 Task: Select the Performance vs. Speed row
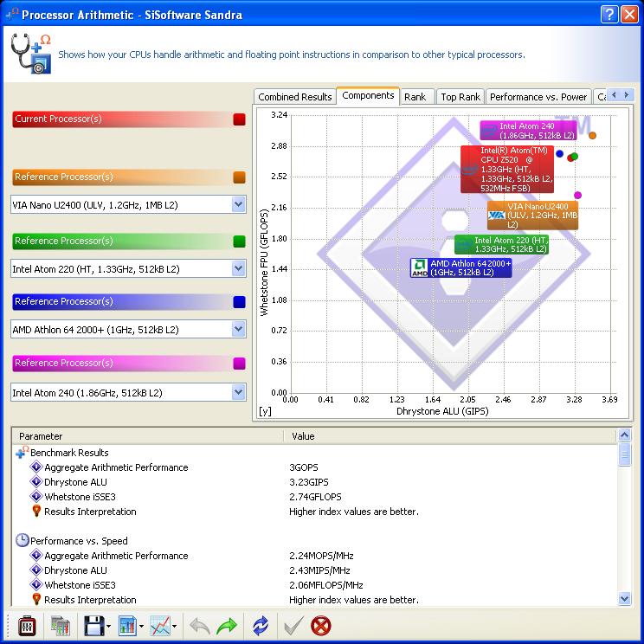79,541
